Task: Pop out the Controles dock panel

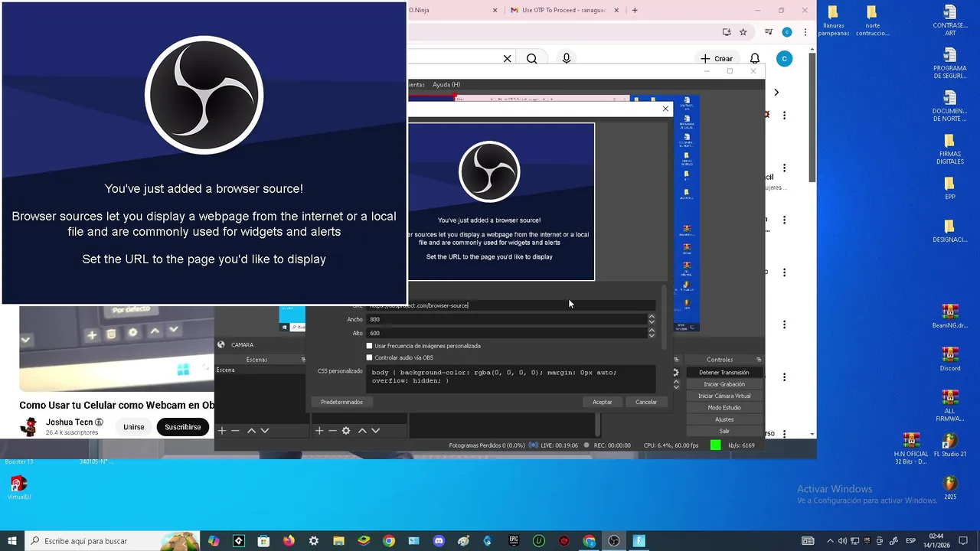Action: pos(759,360)
